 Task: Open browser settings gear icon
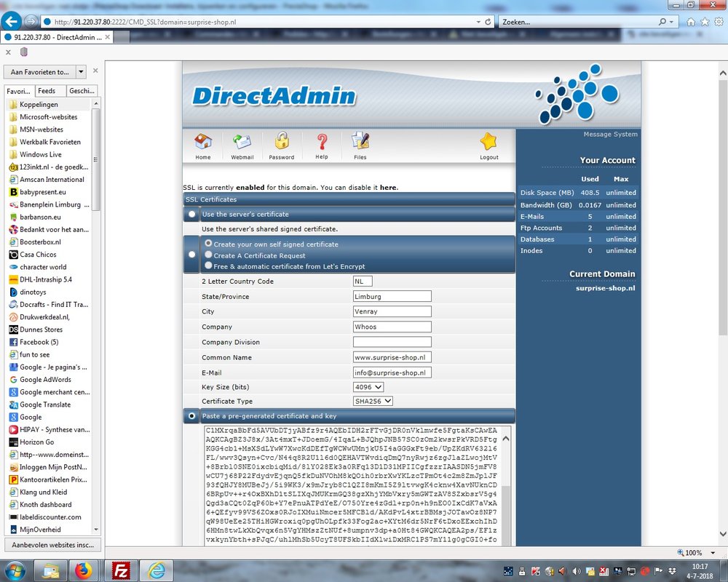click(x=719, y=22)
